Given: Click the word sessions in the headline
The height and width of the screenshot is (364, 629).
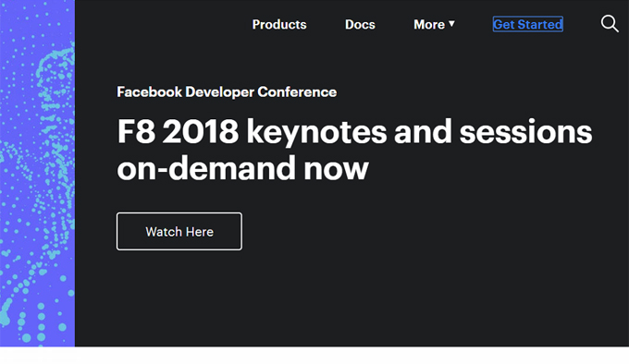Looking at the screenshot, I should [525, 132].
